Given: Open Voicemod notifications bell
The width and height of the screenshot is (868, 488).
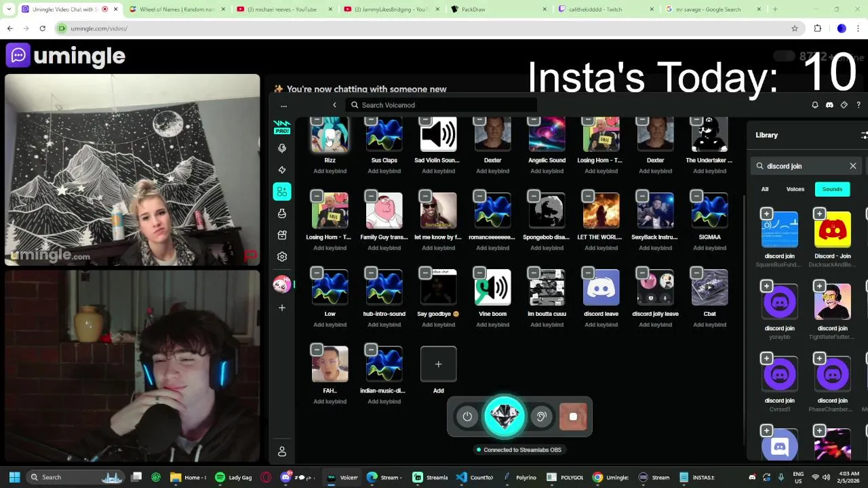Looking at the screenshot, I should (815, 105).
